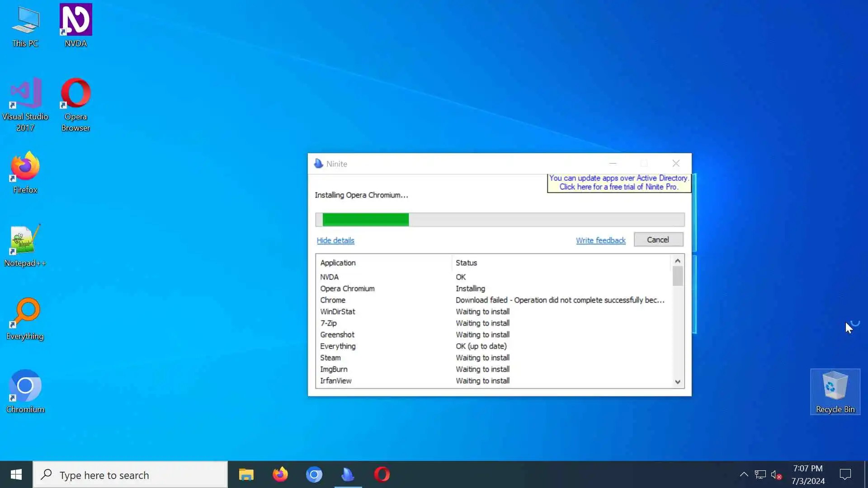
Task: Click the Ninite icon in the taskbar
Action: (x=348, y=474)
